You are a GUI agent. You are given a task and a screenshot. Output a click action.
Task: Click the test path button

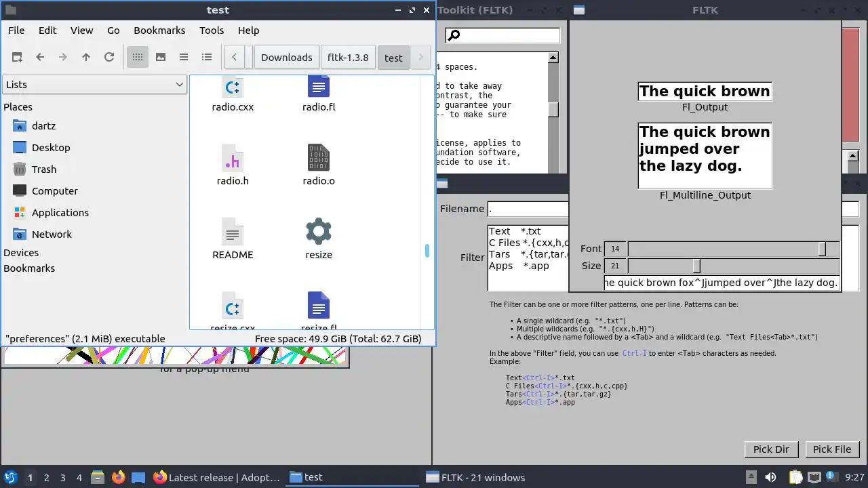(x=393, y=58)
